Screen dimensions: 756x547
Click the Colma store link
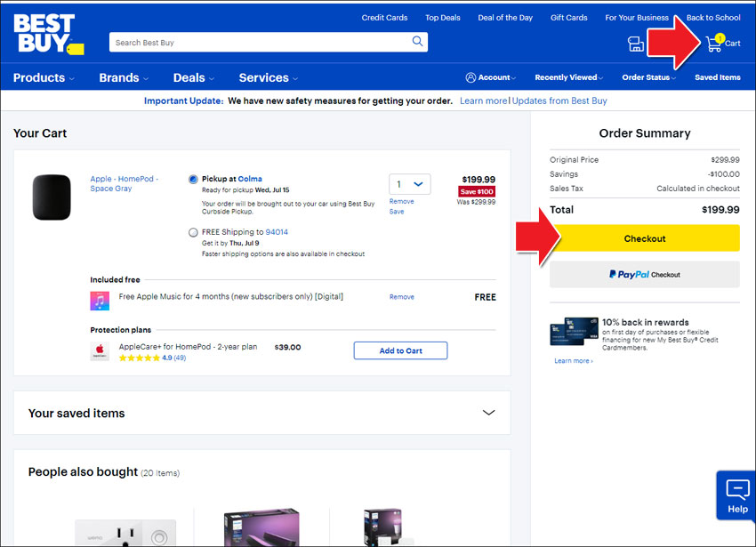click(250, 179)
